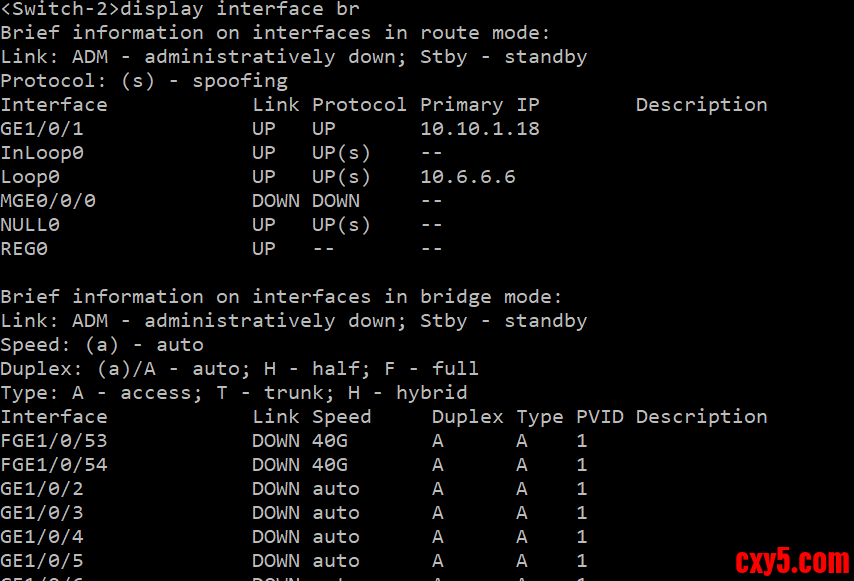
Task: Click the 40G speed value of FGE1/0/53
Action: click(x=330, y=441)
